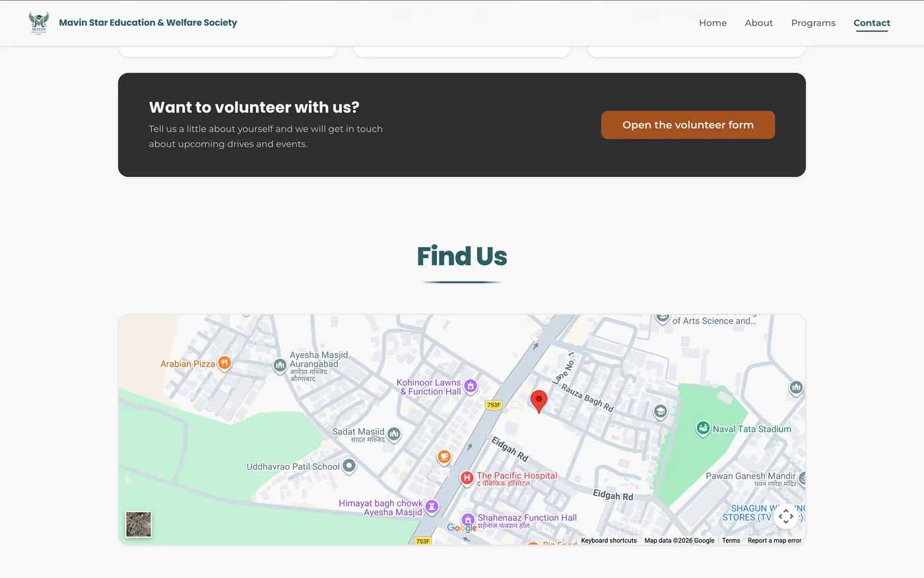This screenshot has height=578, width=924.
Task: Go to the Home page
Action: tap(713, 22)
